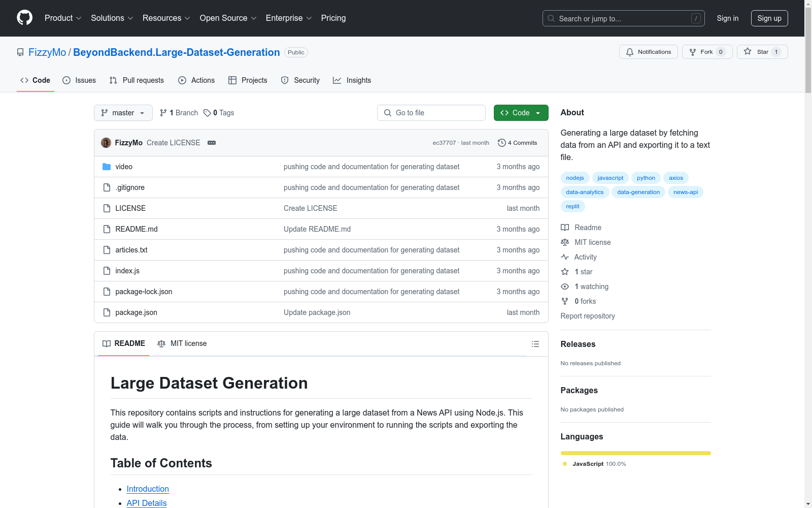Open the Projects tab
The height and width of the screenshot is (508, 812).
tap(248, 80)
